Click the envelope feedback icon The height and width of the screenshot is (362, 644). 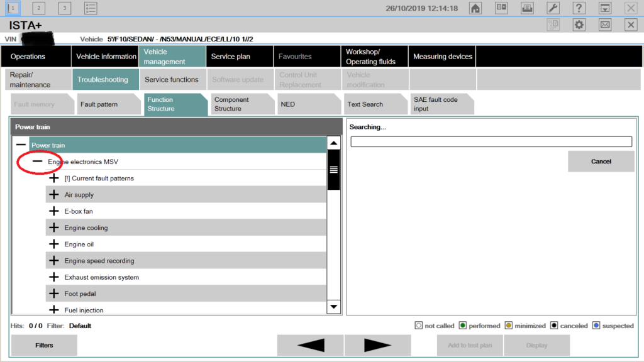click(x=604, y=25)
